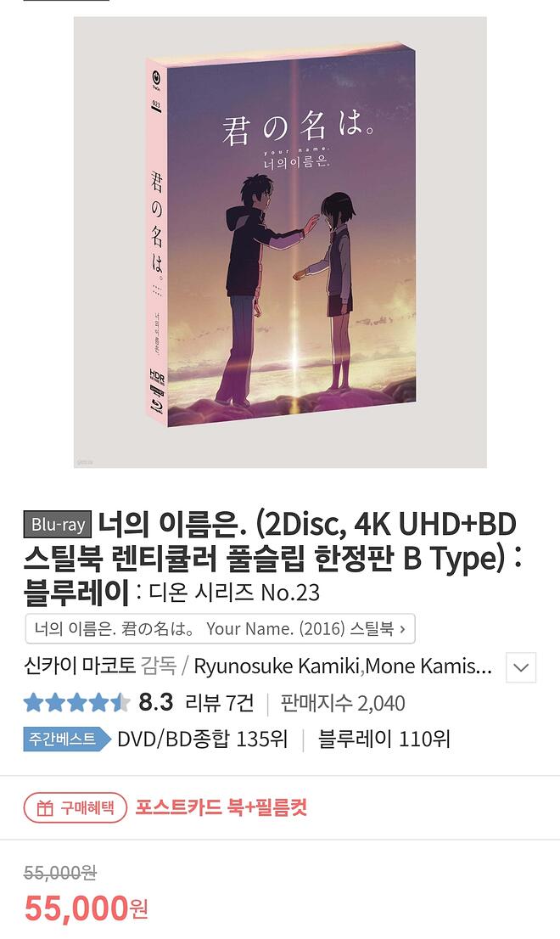Screen dimensions: 560x939
Task: Click the gift icon in 구매혜택 badge
Action: tap(45, 808)
